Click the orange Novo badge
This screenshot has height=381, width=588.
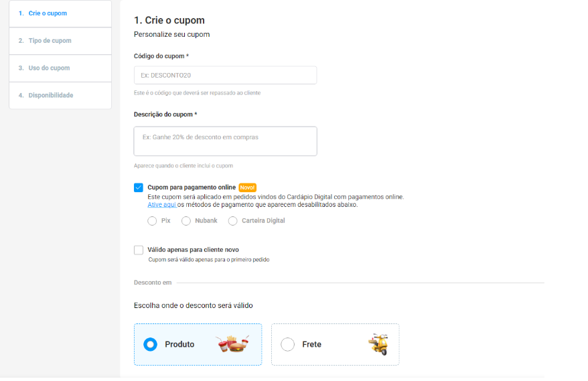click(247, 187)
